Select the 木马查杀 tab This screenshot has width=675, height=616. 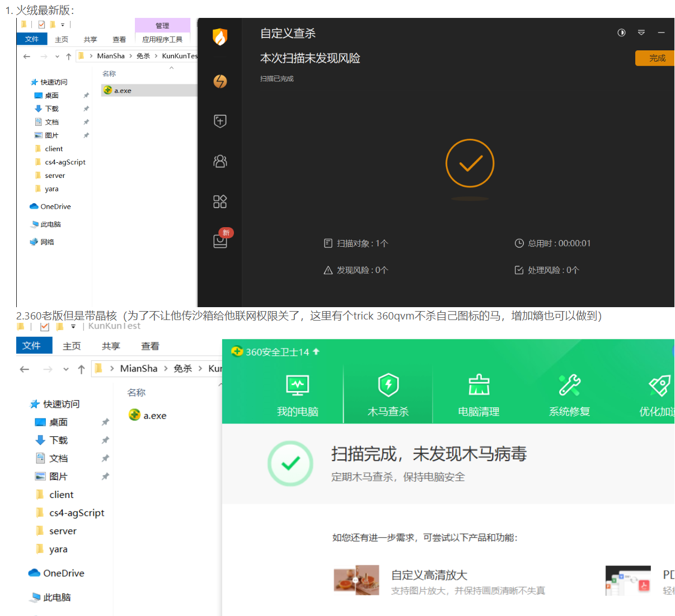pos(388,394)
